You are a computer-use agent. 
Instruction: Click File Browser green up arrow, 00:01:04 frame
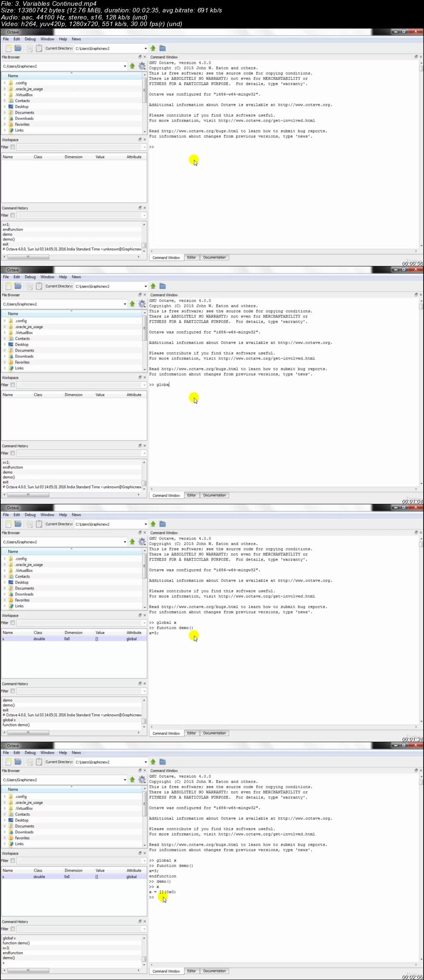pos(132,304)
